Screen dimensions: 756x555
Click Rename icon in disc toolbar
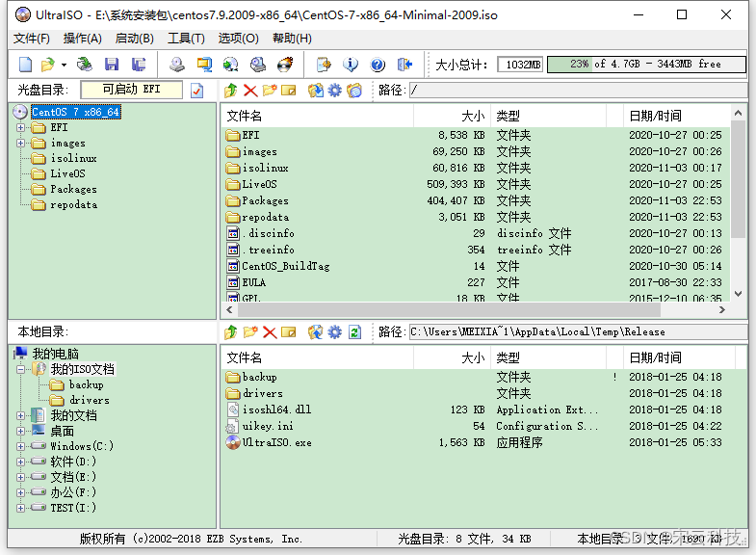[x=288, y=91]
